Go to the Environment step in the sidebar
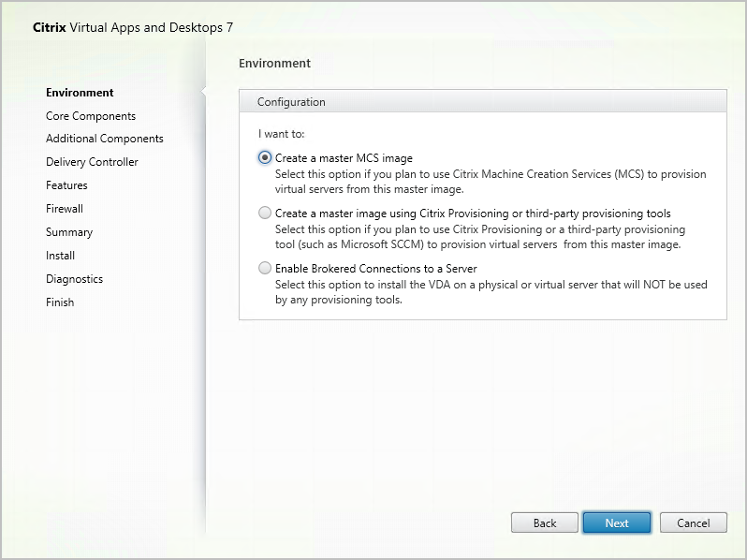 (x=80, y=93)
